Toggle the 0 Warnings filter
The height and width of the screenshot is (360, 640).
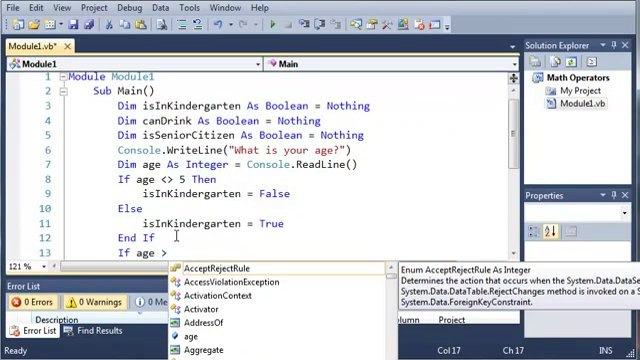click(95, 302)
